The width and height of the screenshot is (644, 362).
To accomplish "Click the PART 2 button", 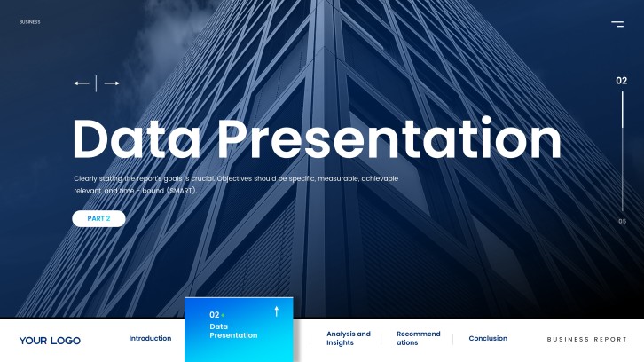I will pos(98,218).
